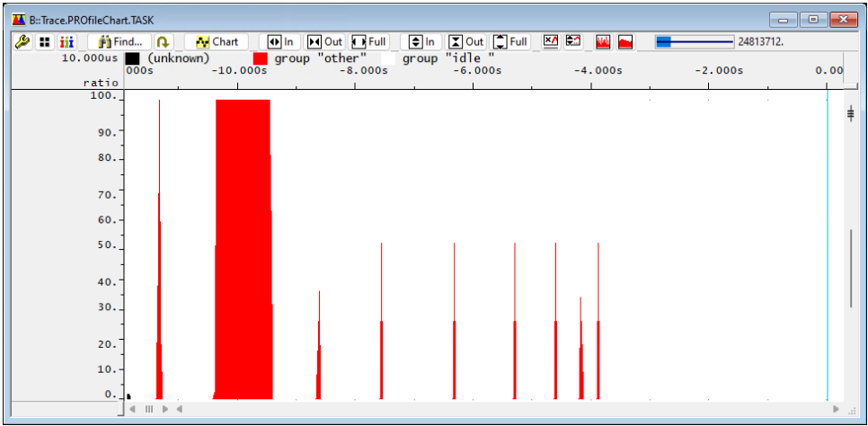868x426 pixels.
Task: Open the wrench setup icon in toolbar
Action: click(x=22, y=41)
